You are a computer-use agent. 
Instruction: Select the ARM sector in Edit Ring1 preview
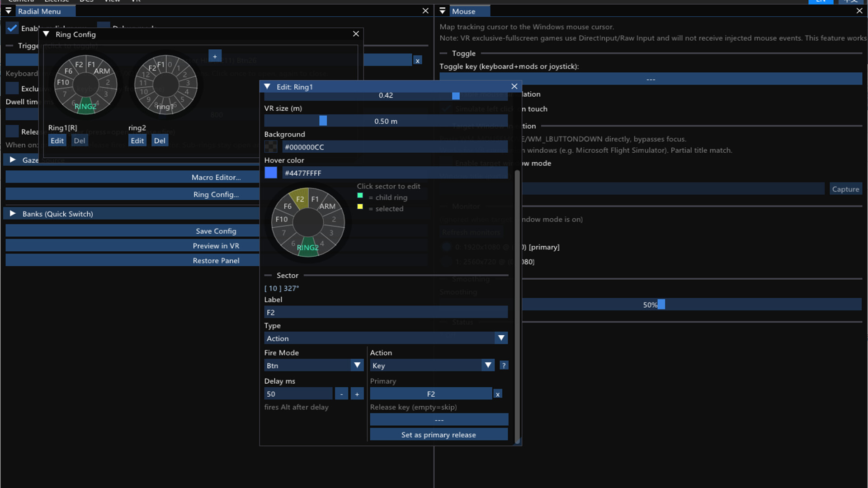[327, 206]
